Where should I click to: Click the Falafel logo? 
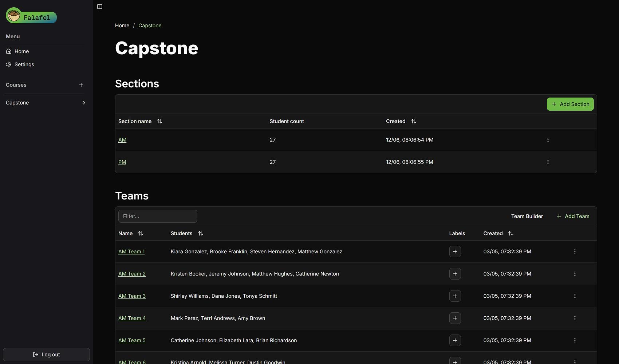point(31,16)
